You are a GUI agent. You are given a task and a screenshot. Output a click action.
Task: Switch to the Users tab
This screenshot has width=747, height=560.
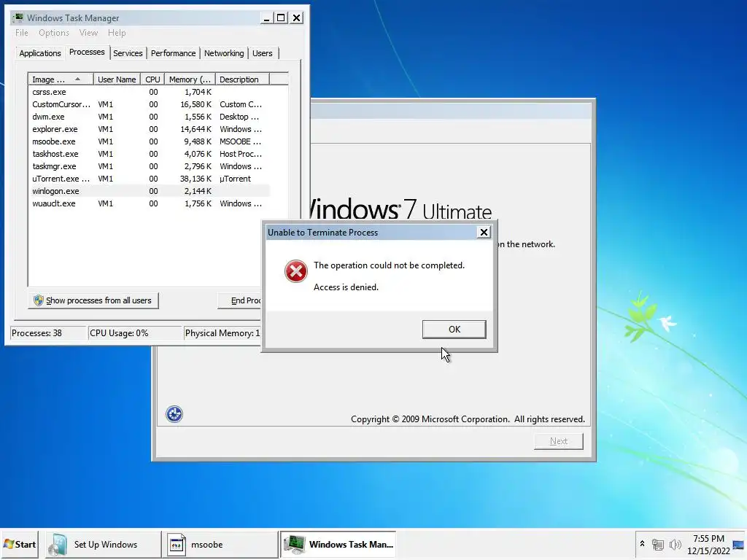(263, 53)
